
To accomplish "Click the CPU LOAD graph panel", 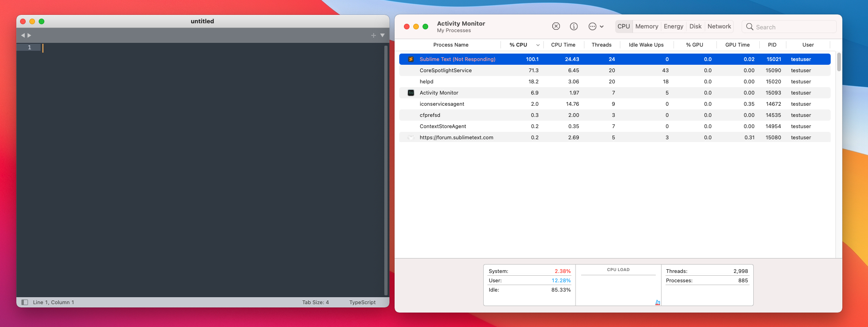I will (x=618, y=285).
